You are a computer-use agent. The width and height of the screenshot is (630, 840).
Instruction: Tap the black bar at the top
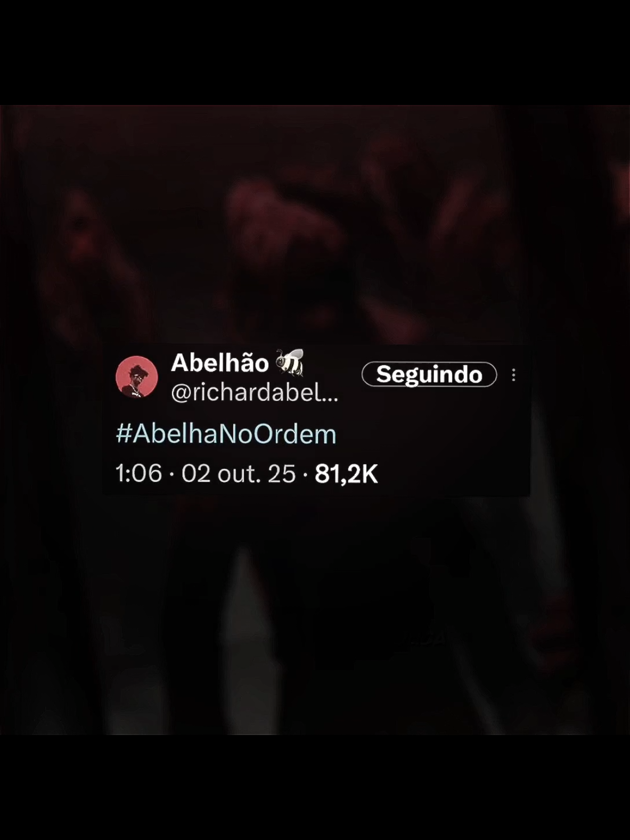point(315,52)
